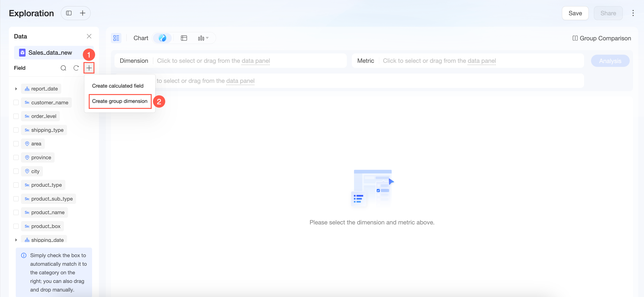The image size is (644, 297).
Task: Check the province field box
Action: 16,157
